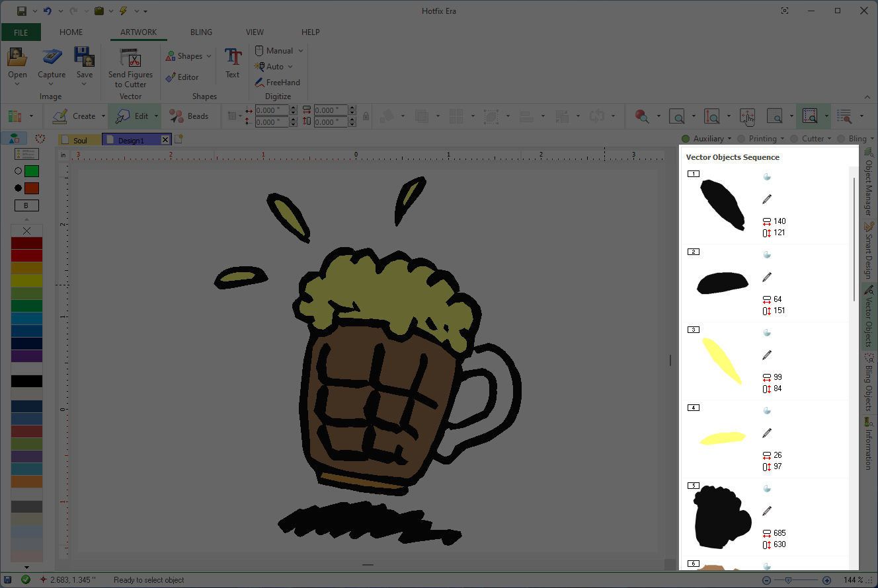The image size is (878, 588).
Task: Select the Text tool in ribbon
Action: coord(233,63)
